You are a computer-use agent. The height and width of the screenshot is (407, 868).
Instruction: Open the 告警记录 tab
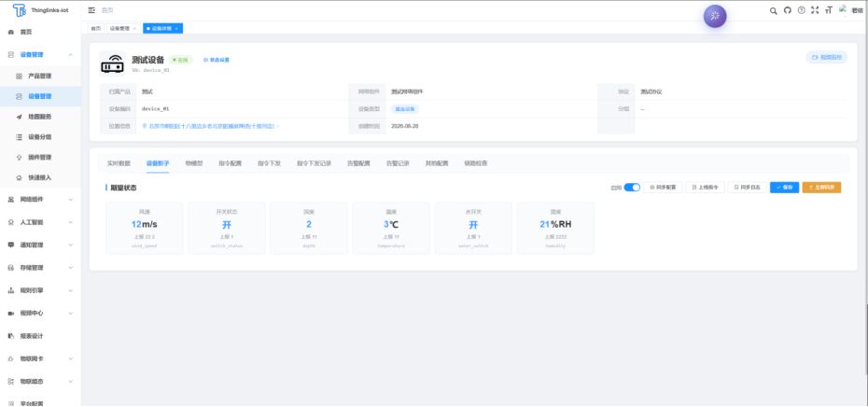tap(398, 164)
